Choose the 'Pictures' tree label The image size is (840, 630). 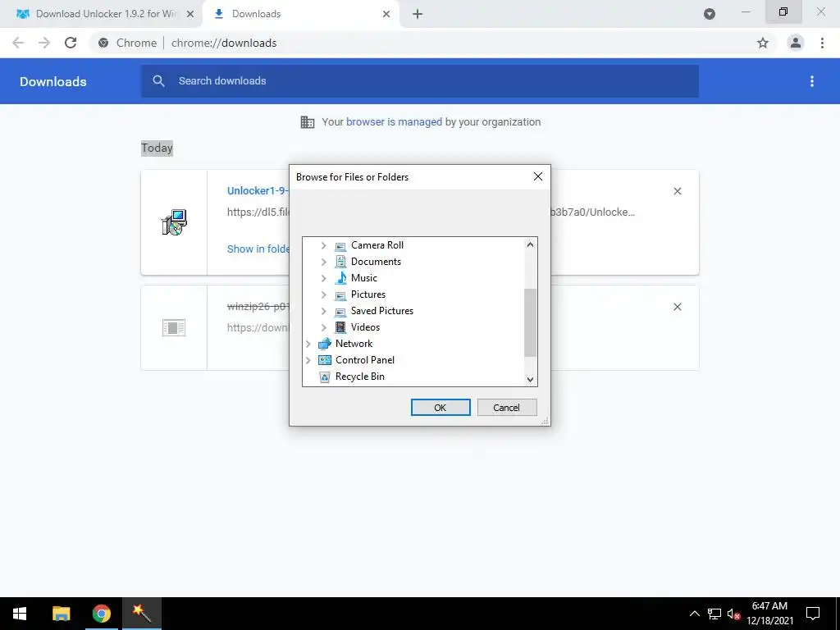(x=368, y=294)
